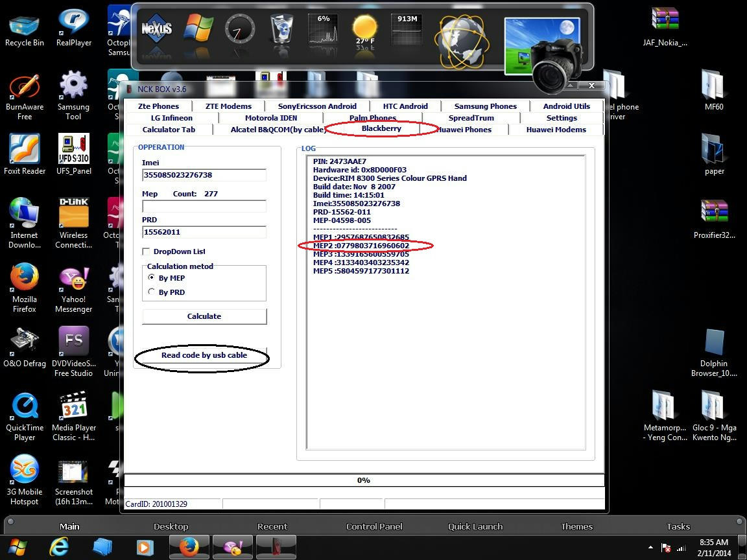The image size is (747, 560).
Task: Open the Themes dock tab
Action: pos(576,526)
